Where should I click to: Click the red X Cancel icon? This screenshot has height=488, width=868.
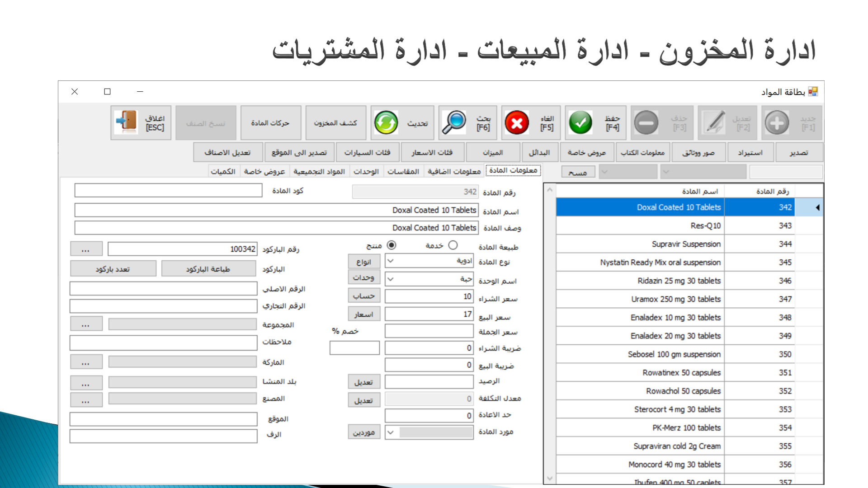(x=517, y=123)
